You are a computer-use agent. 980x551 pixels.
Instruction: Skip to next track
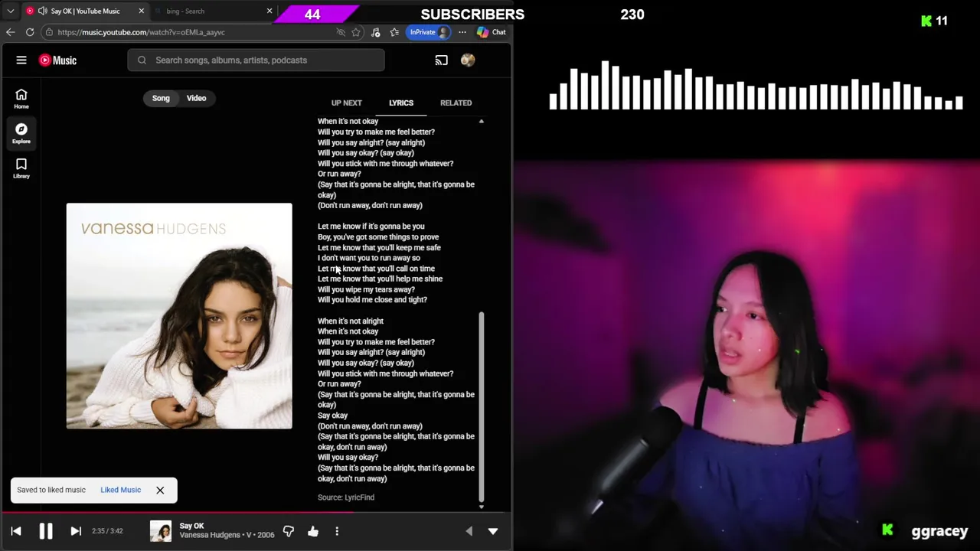(x=76, y=531)
